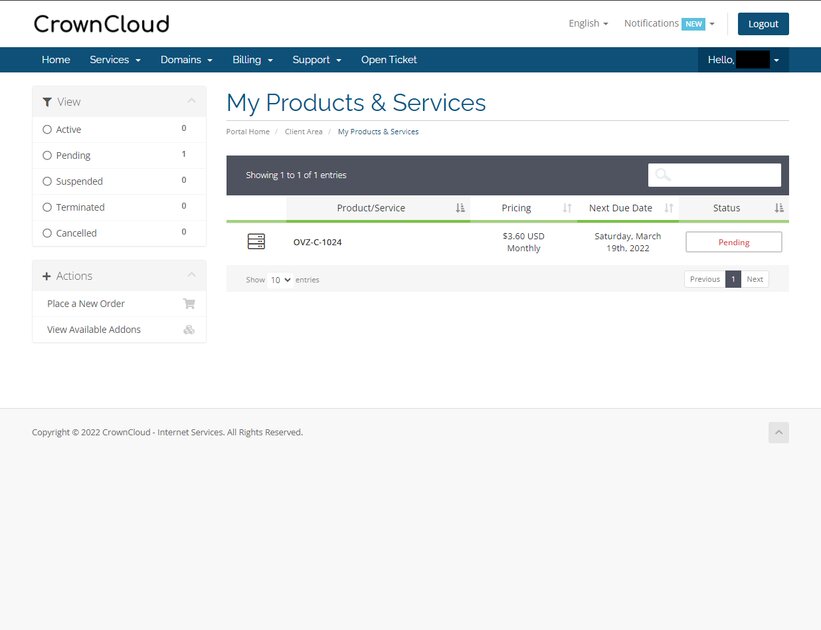This screenshot has width=821, height=630.
Task: Click the Pending status button
Action: tap(734, 242)
